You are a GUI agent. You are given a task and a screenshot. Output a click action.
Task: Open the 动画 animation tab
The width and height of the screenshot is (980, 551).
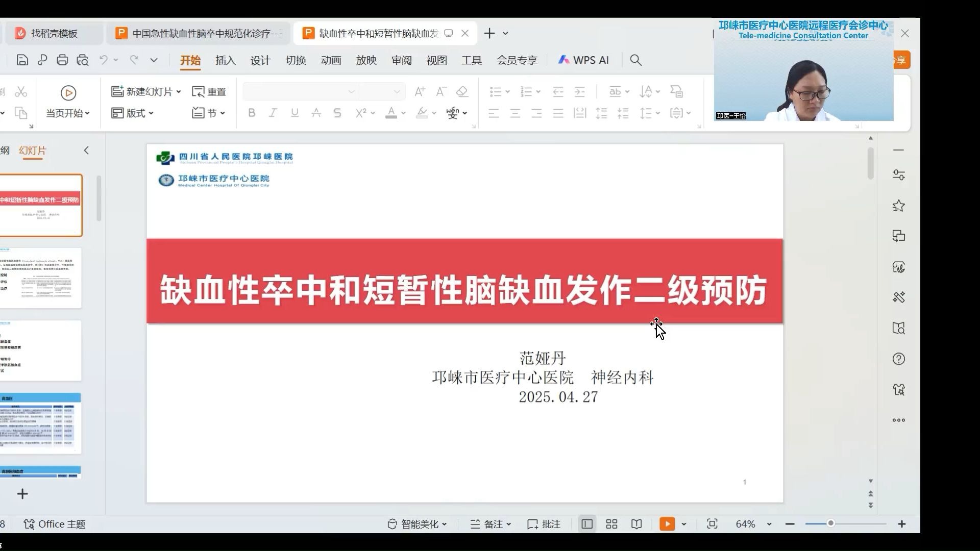(x=331, y=60)
